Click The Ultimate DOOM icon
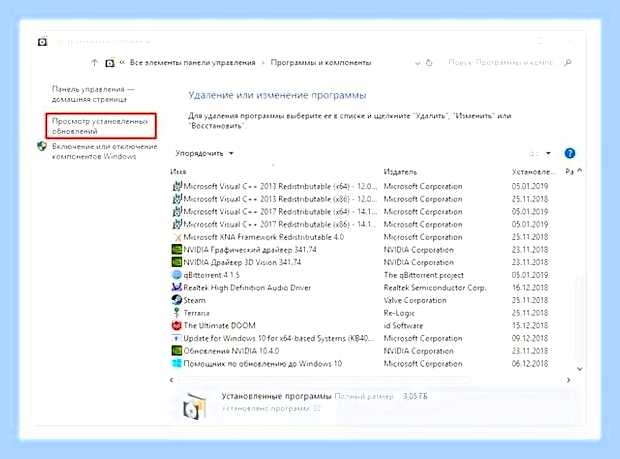 pyautogui.click(x=177, y=325)
